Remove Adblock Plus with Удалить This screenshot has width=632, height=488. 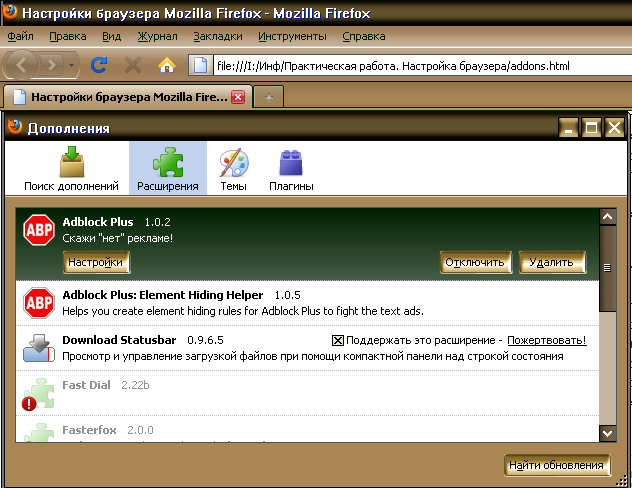point(552,262)
